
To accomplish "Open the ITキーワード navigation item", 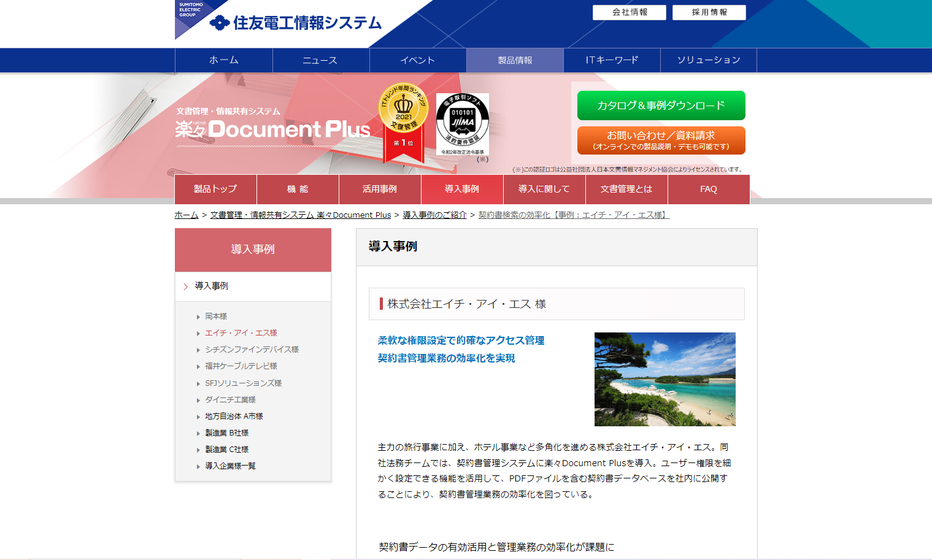I will coord(612,60).
